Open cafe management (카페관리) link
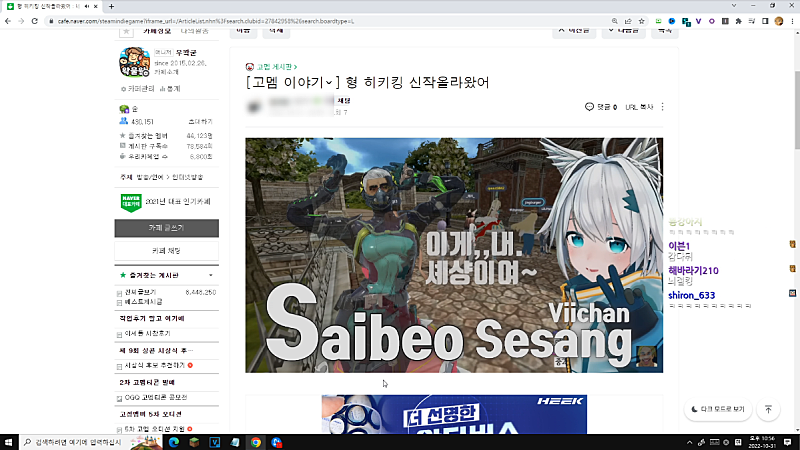800x450 pixels. (x=137, y=88)
